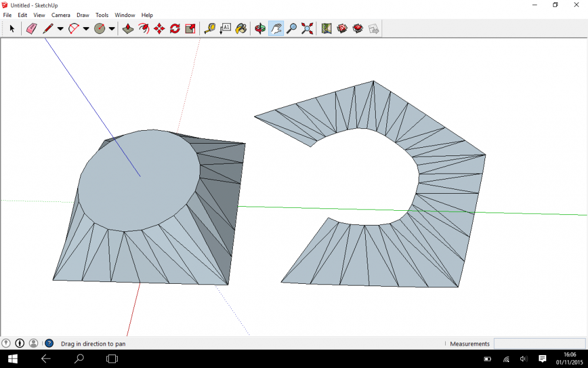The height and width of the screenshot is (368, 588).
Task: Expand the Line tool dropdown arrow
Action: point(60,28)
